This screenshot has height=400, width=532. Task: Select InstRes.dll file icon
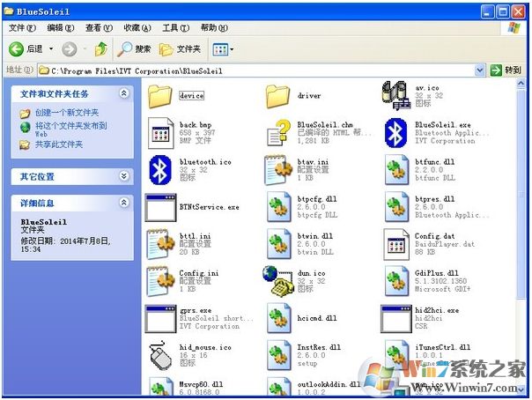[x=279, y=355]
